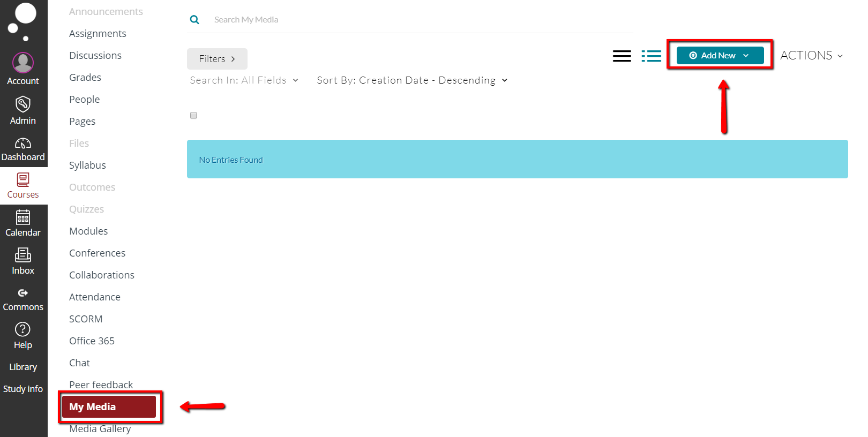Image resolution: width=868 pixels, height=437 pixels.
Task: Click the Help question mark icon
Action: coord(23,329)
